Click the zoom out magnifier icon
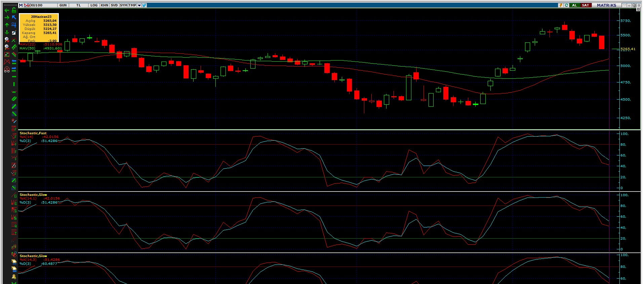The image size is (644, 284). 7,47
